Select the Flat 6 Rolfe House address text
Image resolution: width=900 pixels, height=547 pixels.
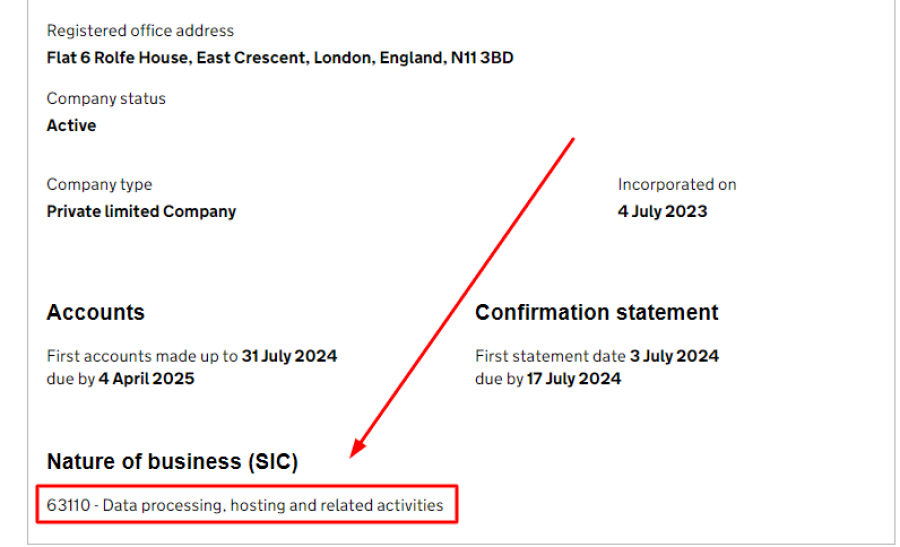(x=280, y=58)
